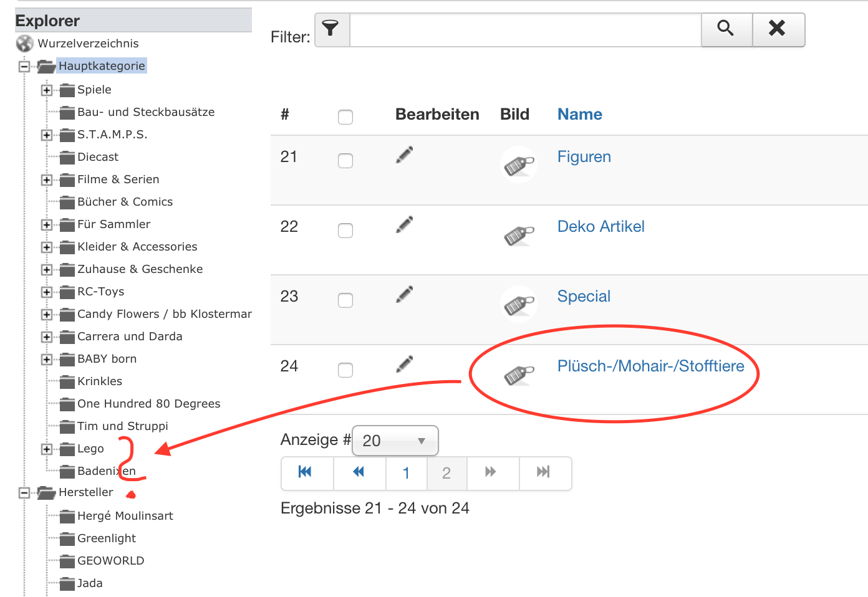Click the tag image of Deko Artikel
Image resolution: width=868 pixels, height=597 pixels.
[519, 235]
